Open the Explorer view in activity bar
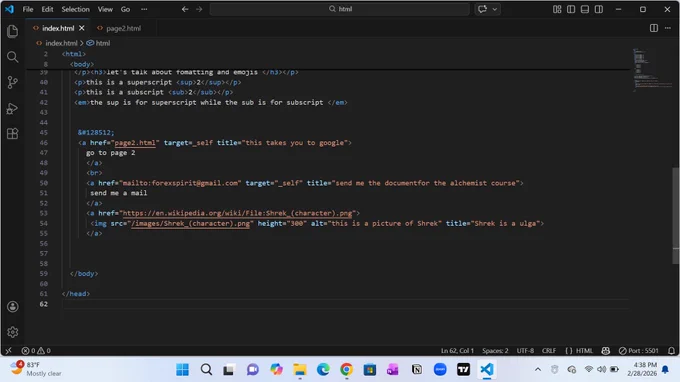This screenshot has height=382, width=680. click(13, 31)
